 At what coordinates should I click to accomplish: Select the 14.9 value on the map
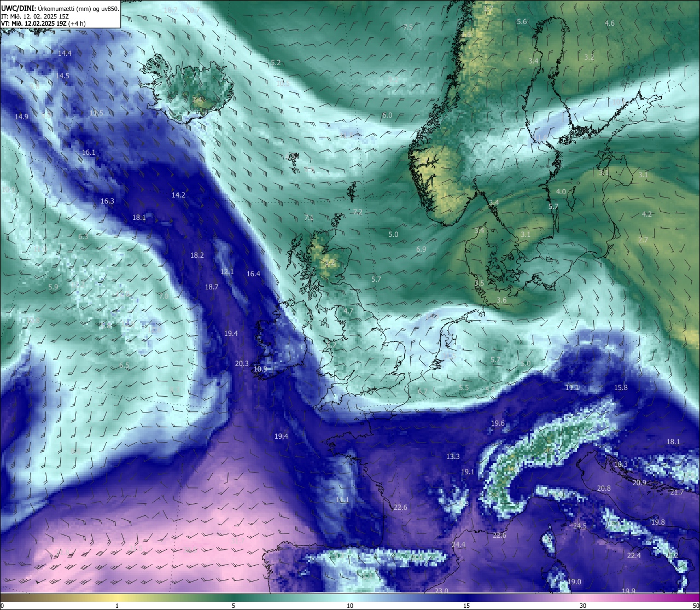[x=21, y=117]
